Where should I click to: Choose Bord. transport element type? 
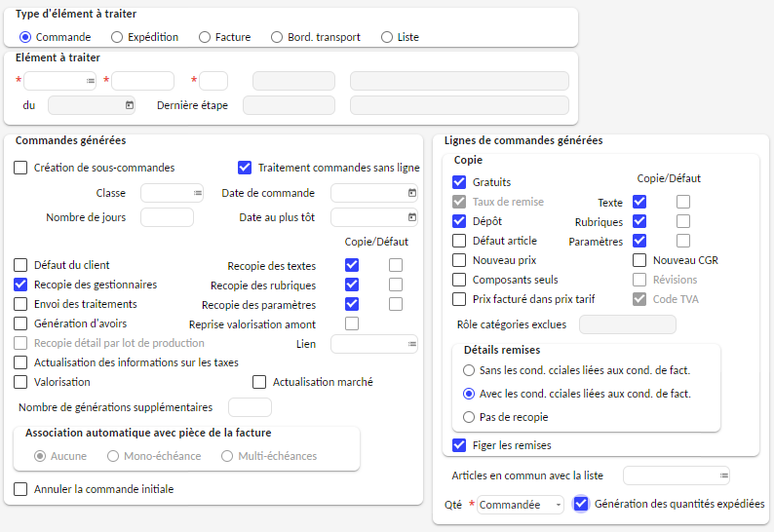277,37
